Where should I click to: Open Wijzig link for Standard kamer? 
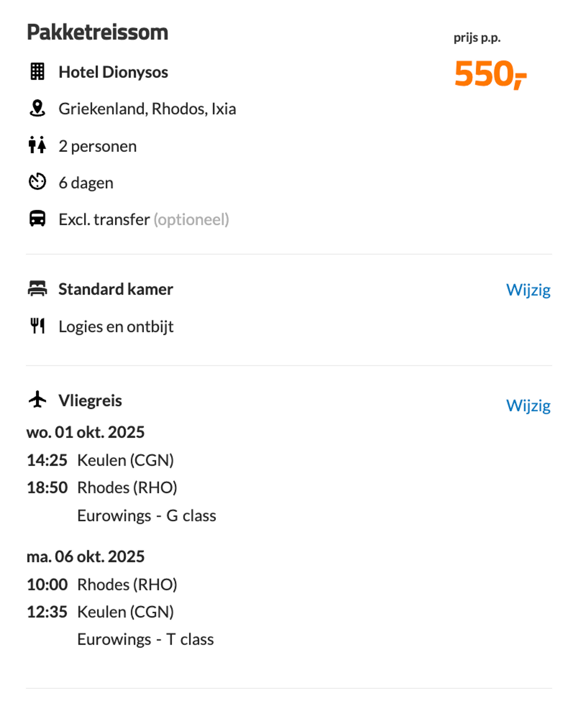528,290
